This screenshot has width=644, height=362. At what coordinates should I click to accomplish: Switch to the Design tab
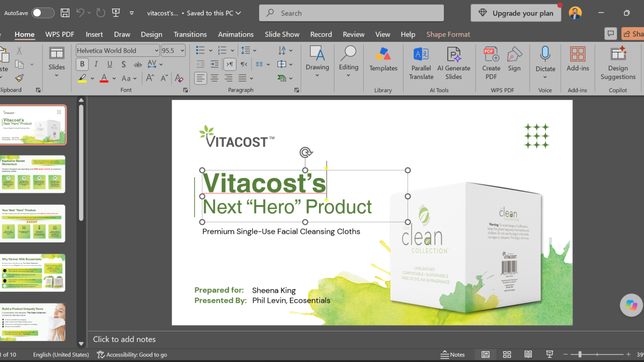(x=151, y=34)
